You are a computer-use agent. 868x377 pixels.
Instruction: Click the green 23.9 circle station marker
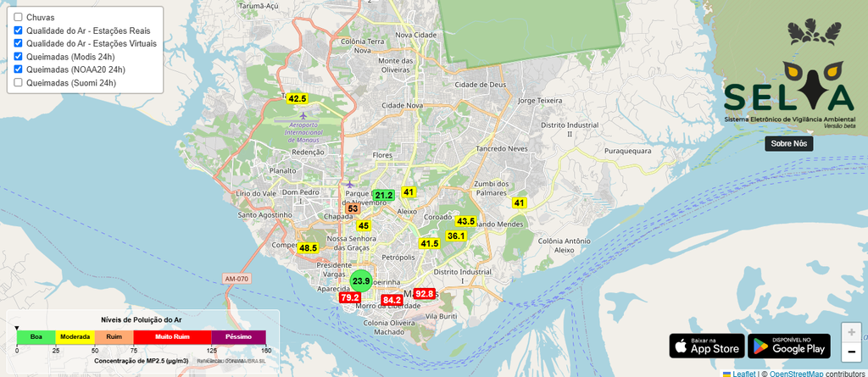pyautogui.click(x=361, y=280)
